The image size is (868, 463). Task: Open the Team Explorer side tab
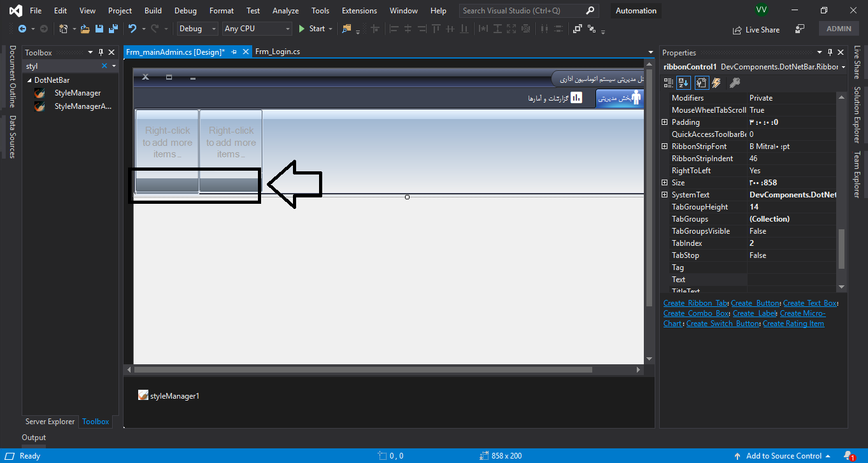[857, 175]
